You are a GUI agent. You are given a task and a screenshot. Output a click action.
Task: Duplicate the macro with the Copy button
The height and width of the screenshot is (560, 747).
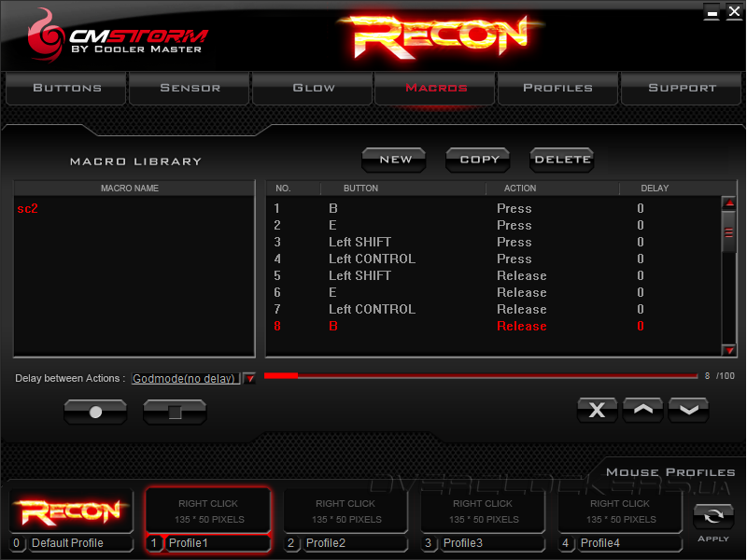[x=478, y=160]
